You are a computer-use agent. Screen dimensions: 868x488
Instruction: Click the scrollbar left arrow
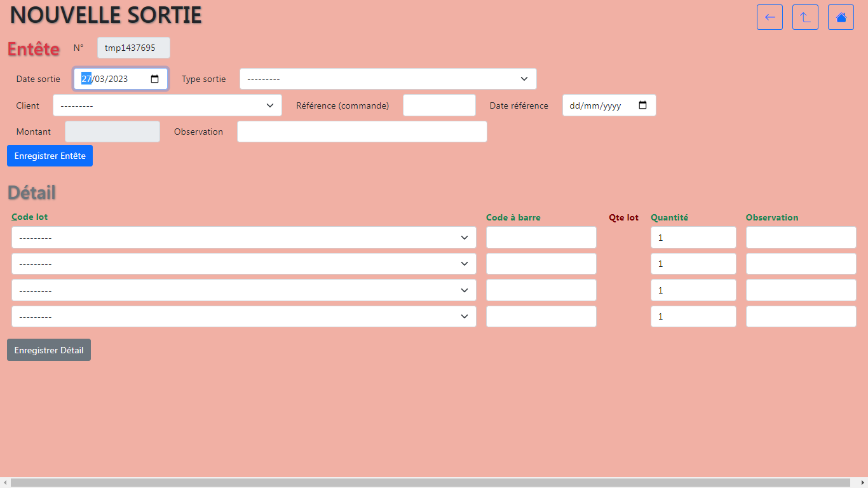[5, 483]
